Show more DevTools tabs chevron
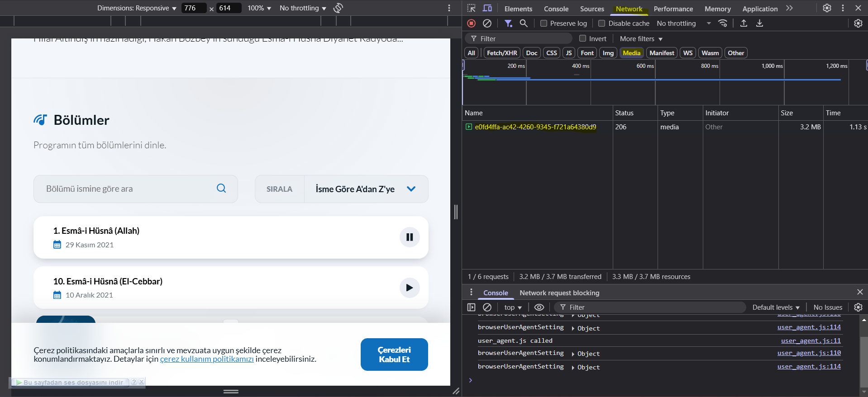The width and height of the screenshot is (868, 397). (790, 8)
